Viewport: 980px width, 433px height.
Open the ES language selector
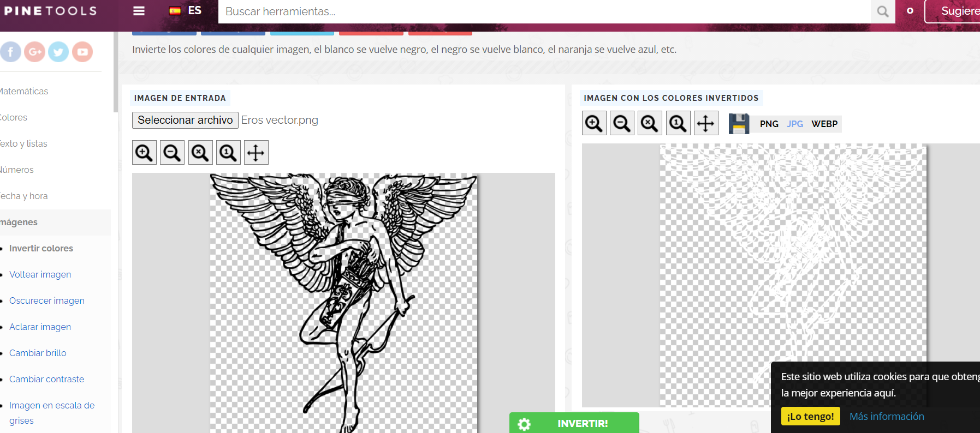pos(185,10)
